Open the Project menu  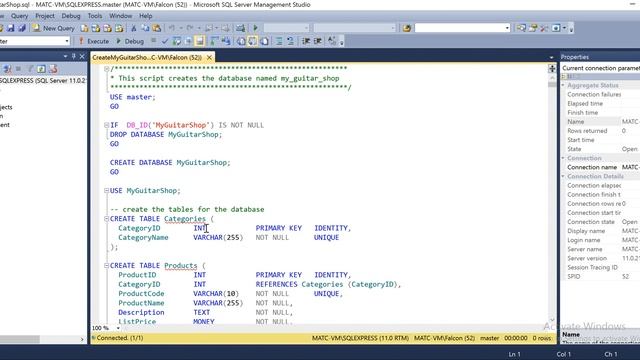[45, 16]
